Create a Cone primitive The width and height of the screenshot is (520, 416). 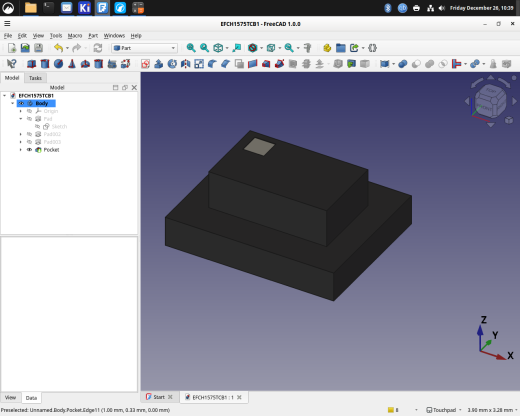pos(72,64)
